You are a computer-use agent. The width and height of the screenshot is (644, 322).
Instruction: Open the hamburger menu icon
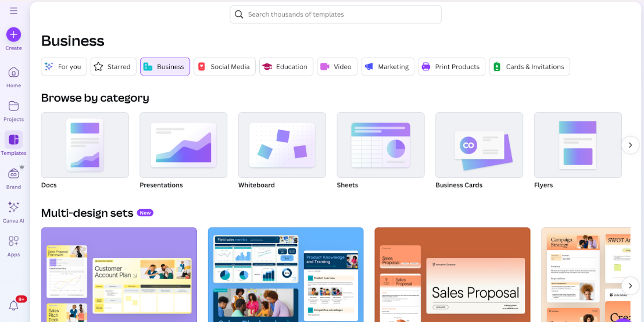13,10
